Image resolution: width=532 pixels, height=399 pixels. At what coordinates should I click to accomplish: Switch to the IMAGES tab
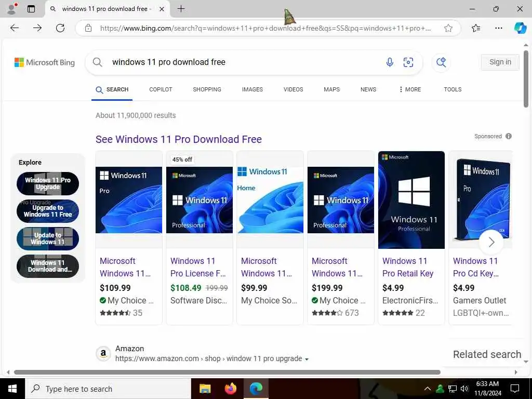[x=252, y=89]
